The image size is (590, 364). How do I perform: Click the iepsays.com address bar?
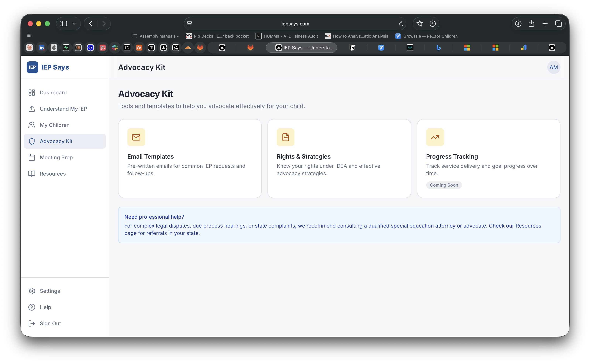[x=295, y=24]
